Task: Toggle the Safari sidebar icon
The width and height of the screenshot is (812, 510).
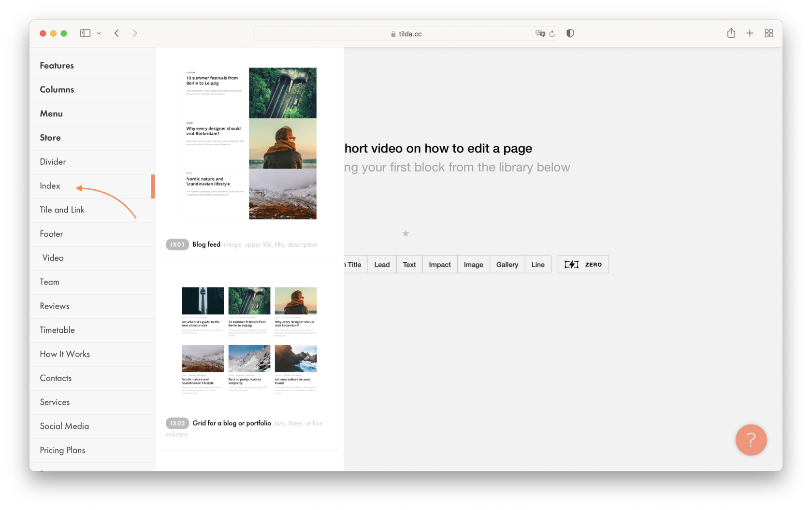Action: [x=85, y=33]
